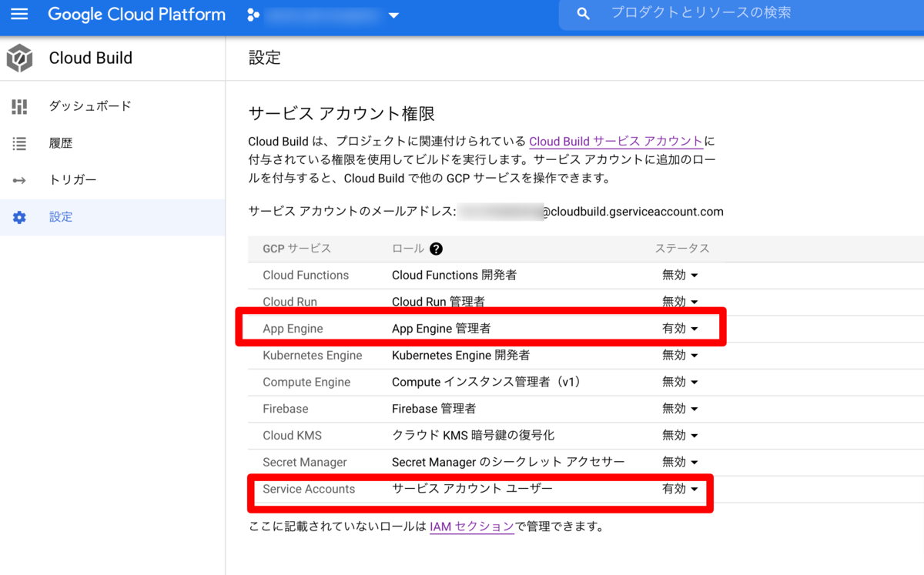Viewport: 924px width, 575px height.
Task: Click the Firebase service cell
Action: point(286,409)
